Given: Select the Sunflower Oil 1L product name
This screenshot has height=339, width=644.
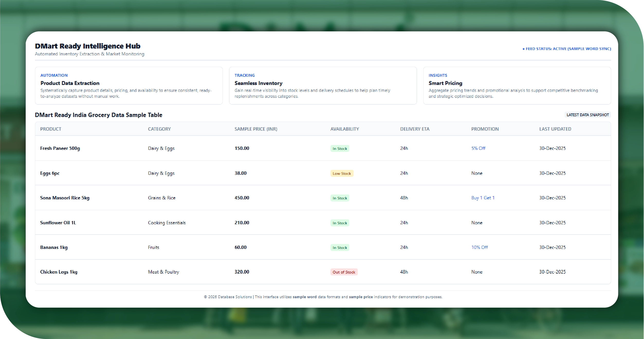Looking at the screenshot, I should (58, 223).
